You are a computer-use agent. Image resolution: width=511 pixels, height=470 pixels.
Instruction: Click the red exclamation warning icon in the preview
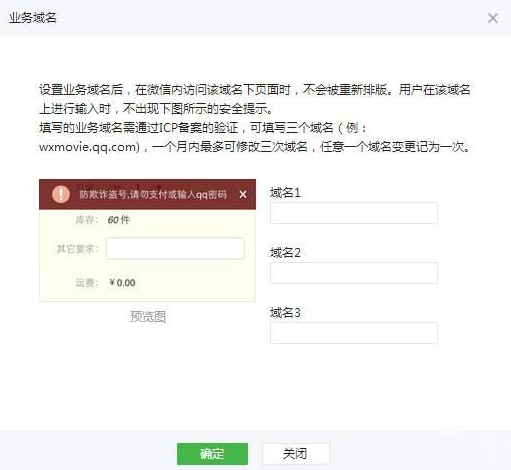coord(61,194)
